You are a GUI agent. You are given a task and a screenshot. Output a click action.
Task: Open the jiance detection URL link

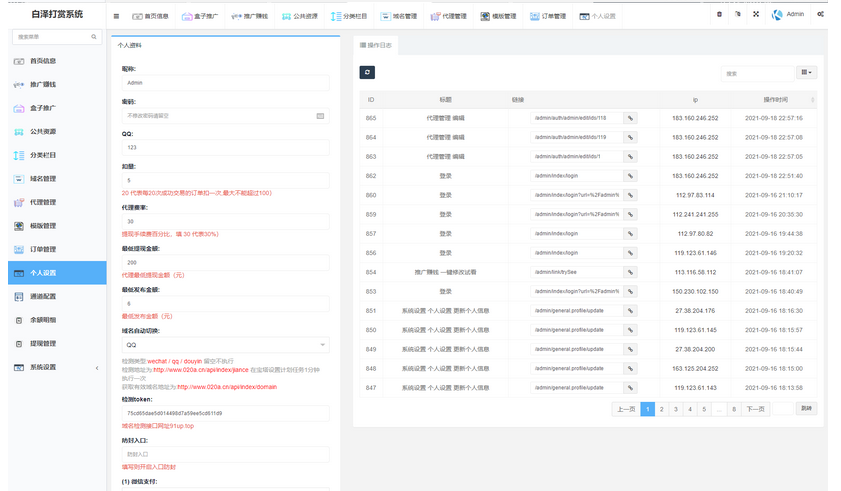pyautogui.click(x=201, y=370)
